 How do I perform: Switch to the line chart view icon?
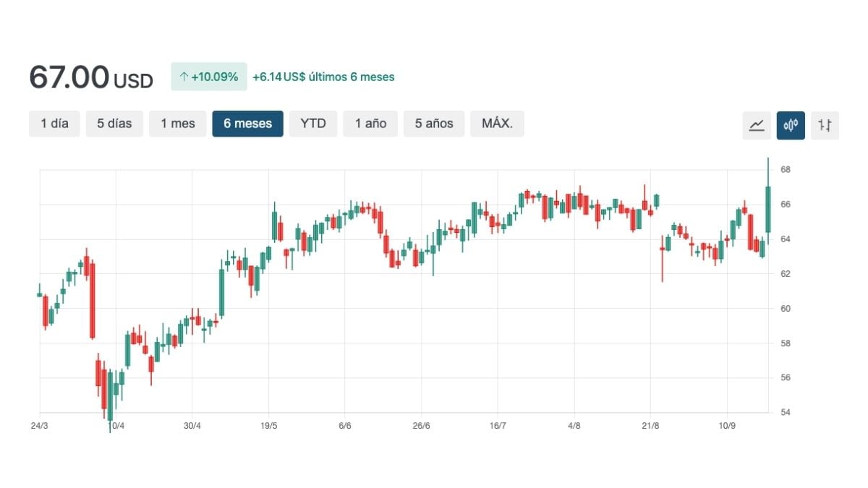click(757, 125)
